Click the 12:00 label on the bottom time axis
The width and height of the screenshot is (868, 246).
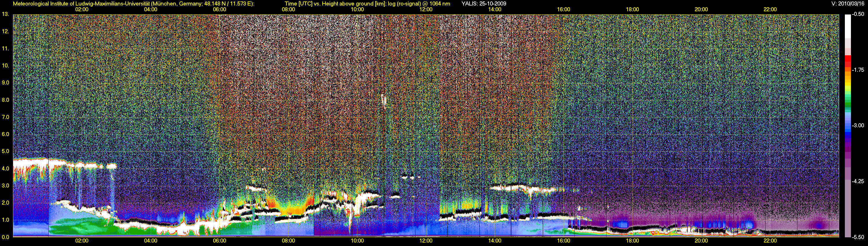(x=426, y=241)
